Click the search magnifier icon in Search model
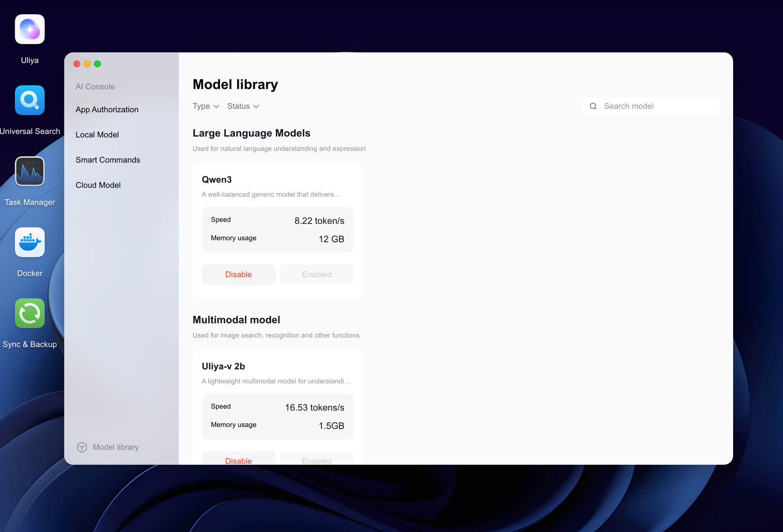Image resolution: width=783 pixels, height=532 pixels. (593, 106)
